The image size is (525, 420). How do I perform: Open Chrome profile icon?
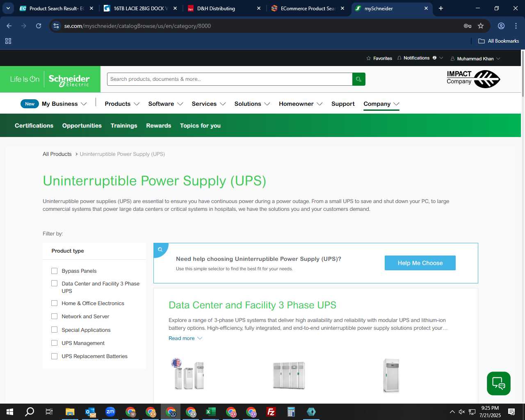pos(501,26)
